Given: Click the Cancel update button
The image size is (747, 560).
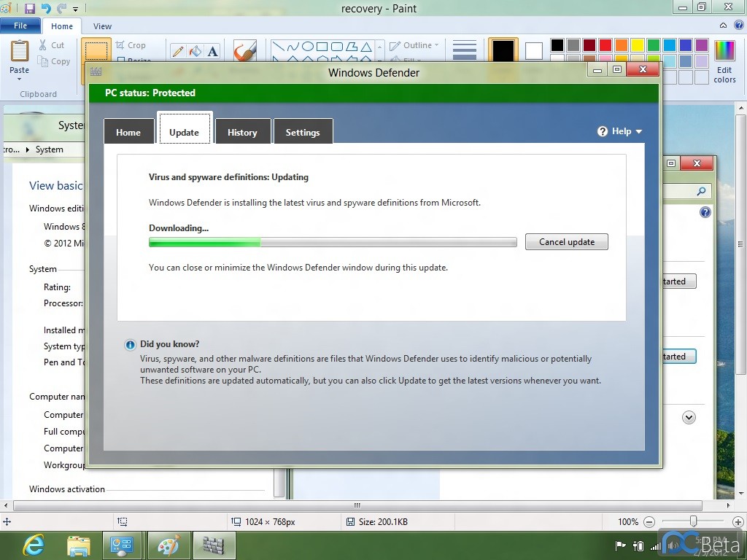Looking at the screenshot, I should tap(566, 242).
